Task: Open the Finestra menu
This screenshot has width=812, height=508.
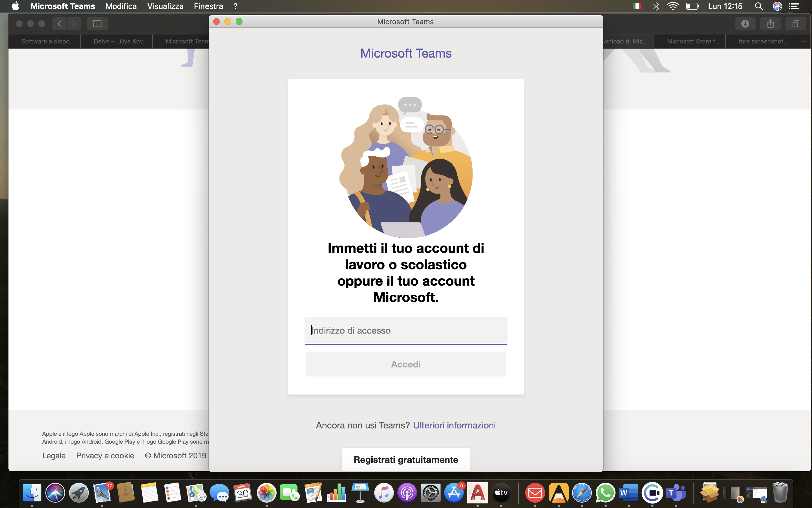Action: point(208,6)
